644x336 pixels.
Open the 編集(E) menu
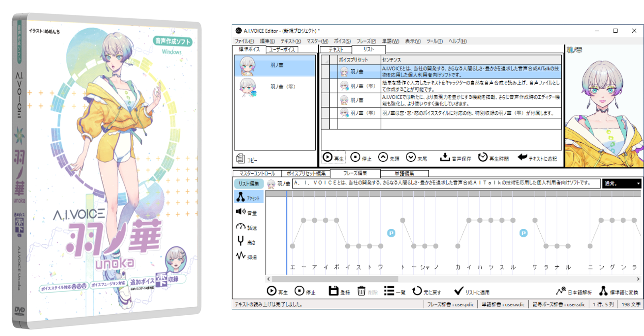tap(267, 41)
